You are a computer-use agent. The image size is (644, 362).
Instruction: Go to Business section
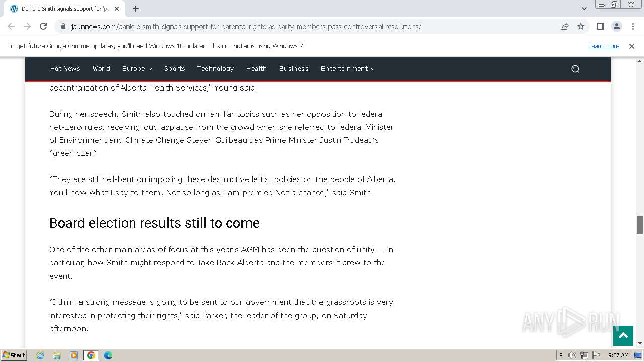(294, 69)
